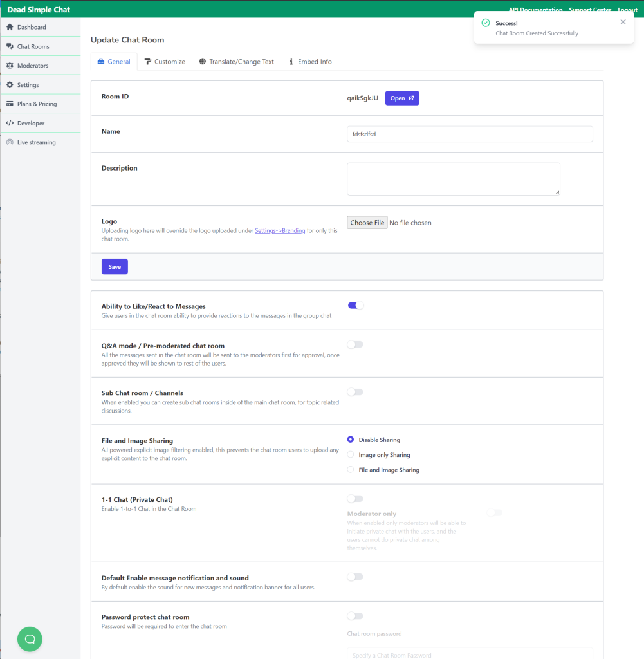Viewport: 644px width, 659px height.
Task: Click the briefcase icon on General tab
Action: point(101,61)
